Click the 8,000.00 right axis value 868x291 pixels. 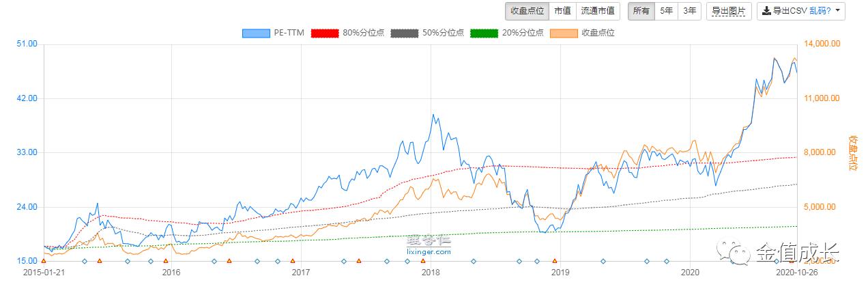point(821,153)
